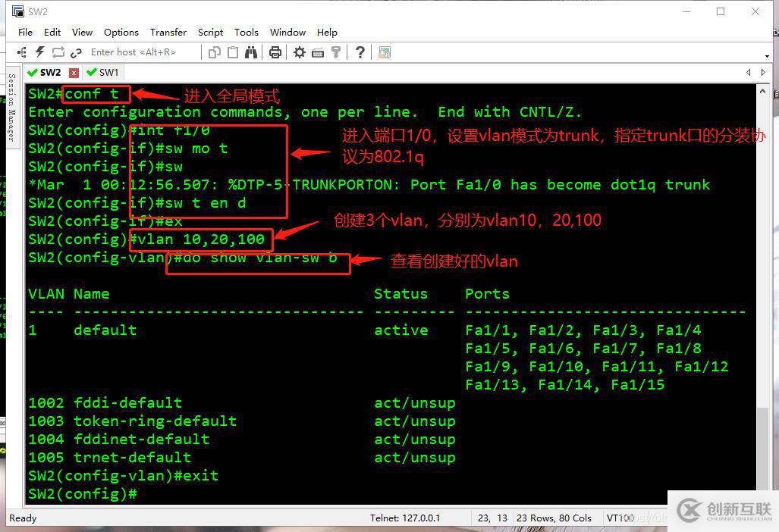Open the Options menu
Image resolution: width=779 pixels, height=532 pixels.
point(121,33)
